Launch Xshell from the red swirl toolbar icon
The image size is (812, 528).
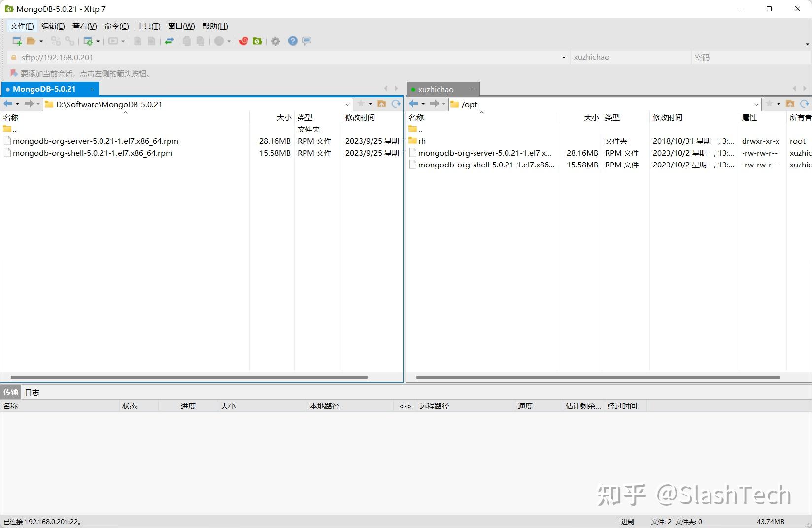(x=243, y=41)
